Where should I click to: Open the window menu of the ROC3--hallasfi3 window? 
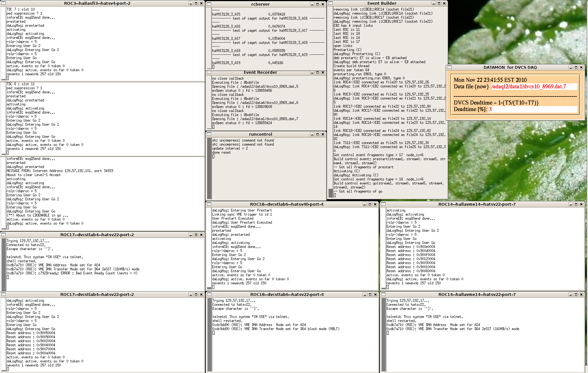[3, 3]
